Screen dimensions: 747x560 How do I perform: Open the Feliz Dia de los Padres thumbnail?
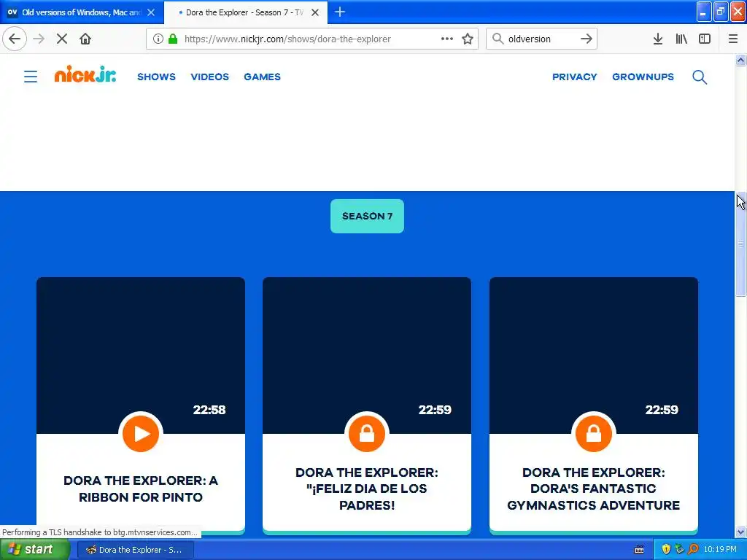[367, 355]
